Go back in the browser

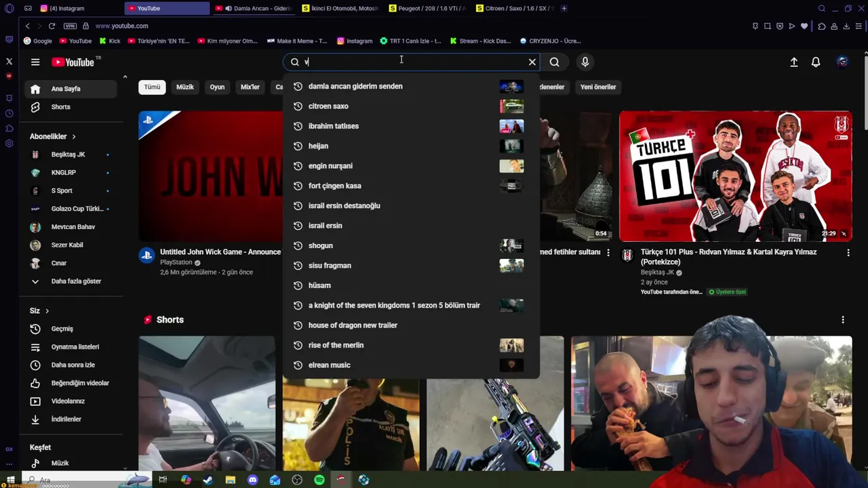[27, 26]
